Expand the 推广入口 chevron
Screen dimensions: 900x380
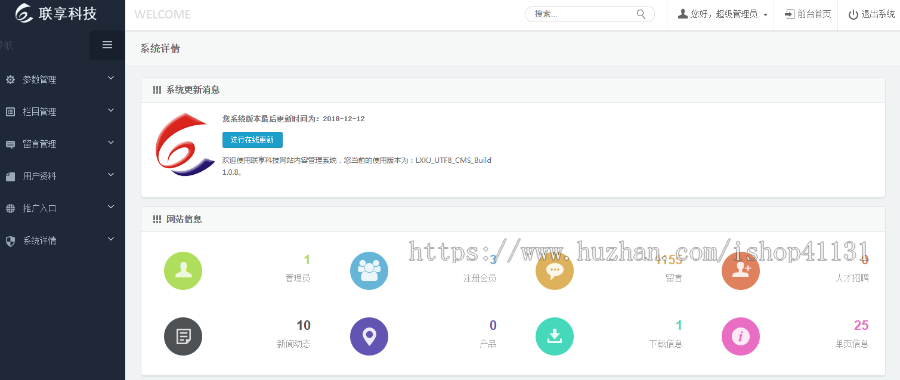111,207
